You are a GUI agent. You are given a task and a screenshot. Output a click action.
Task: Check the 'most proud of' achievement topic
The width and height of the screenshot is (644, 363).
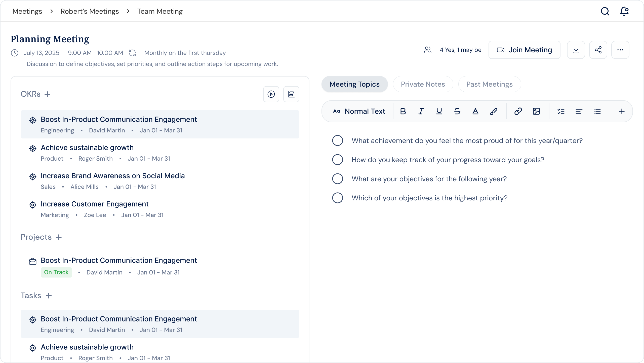[337, 140]
